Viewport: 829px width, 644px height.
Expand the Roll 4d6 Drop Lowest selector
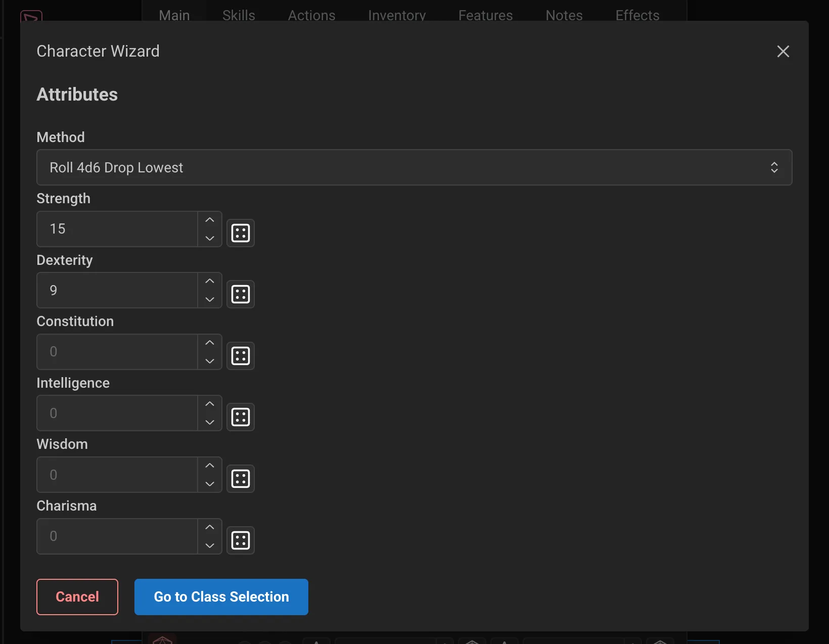pos(774,167)
